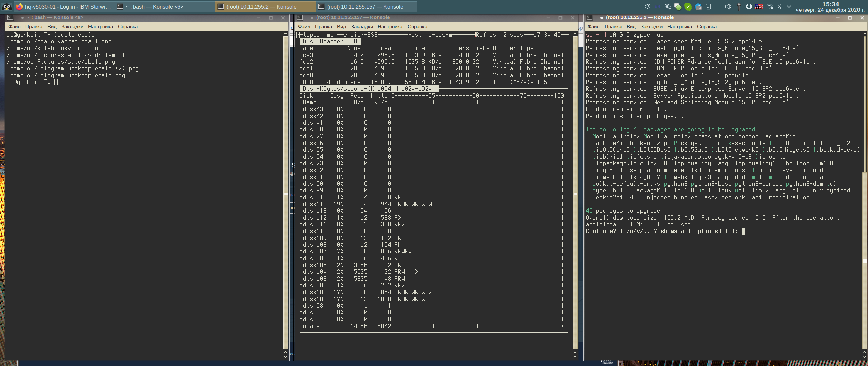Click '45 packages to upgrade.' line
The width and height of the screenshot is (868, 366).
(624, 211)
